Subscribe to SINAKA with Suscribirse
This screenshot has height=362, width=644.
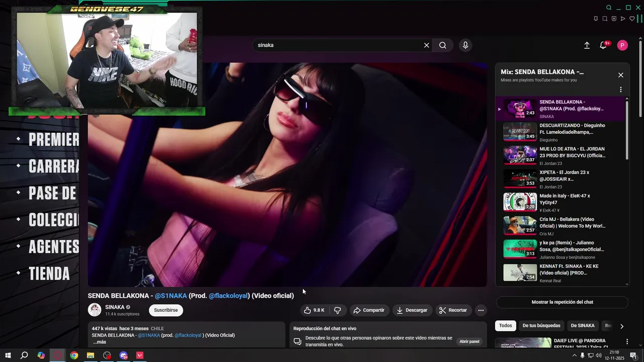point(166,310)
